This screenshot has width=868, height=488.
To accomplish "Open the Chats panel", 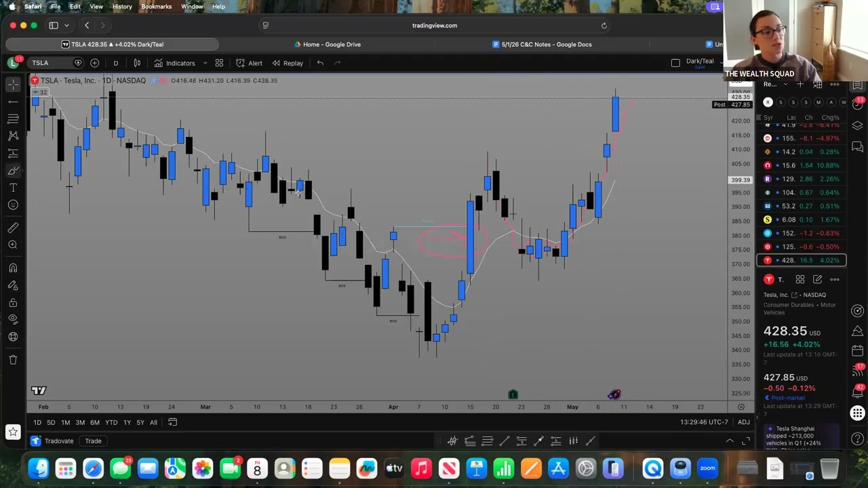I will 858,146.
